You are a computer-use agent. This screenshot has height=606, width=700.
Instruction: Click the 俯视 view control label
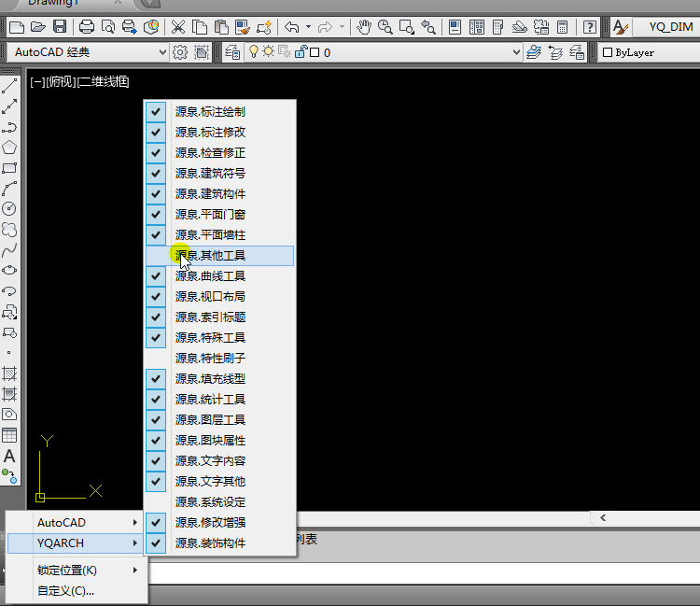pos(62,82)
